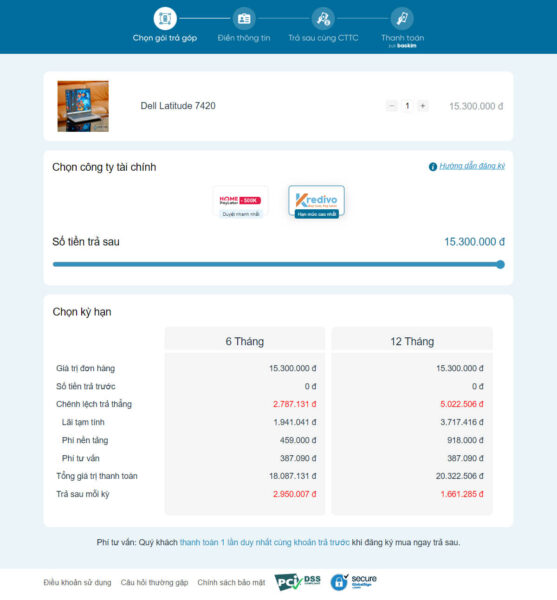557x600 pixels.
Task: Open the Dell Latitude 7420 product thumbnail
Action: [83, 106]
